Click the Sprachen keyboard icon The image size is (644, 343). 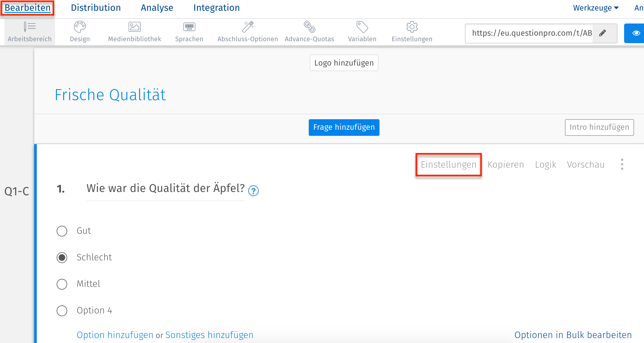[x=189, y=27]
